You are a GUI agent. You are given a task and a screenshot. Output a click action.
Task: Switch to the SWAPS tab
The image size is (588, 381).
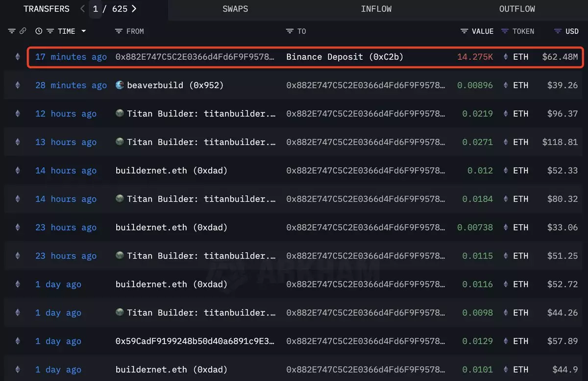click(x=235, y=9)
